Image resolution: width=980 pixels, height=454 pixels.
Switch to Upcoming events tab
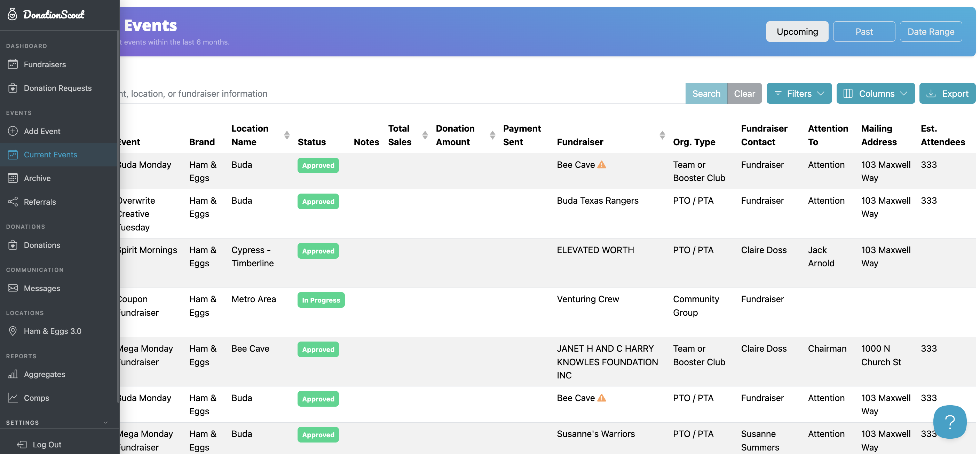pos(797,32)
